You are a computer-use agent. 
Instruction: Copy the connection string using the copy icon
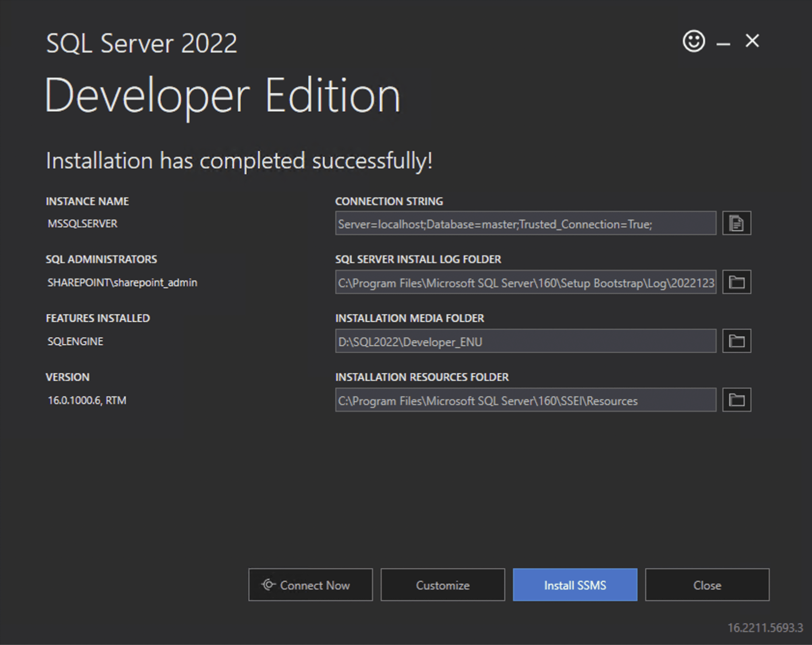(x=736, y=223)
